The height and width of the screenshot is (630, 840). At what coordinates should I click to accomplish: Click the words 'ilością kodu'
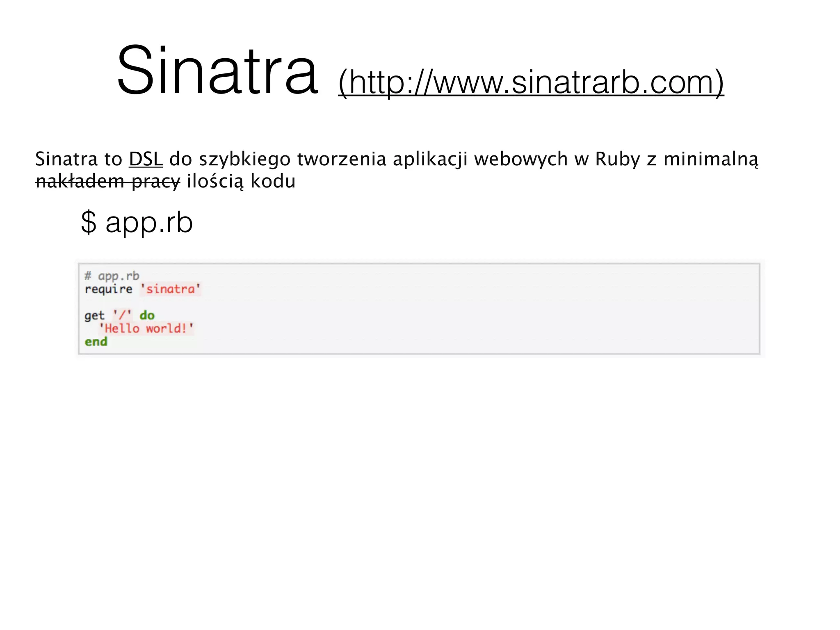click(x=241, y=181)
